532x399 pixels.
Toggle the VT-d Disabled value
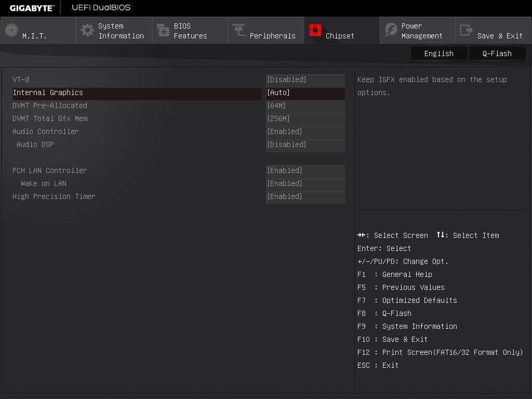[305, 80]
